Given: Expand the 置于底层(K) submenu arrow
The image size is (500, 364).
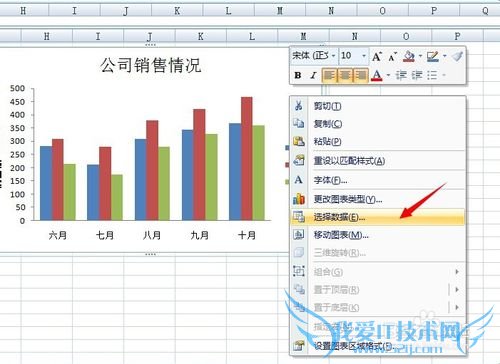Looking at the screenshot, I should pyautogui.click(x=457, y=307).
